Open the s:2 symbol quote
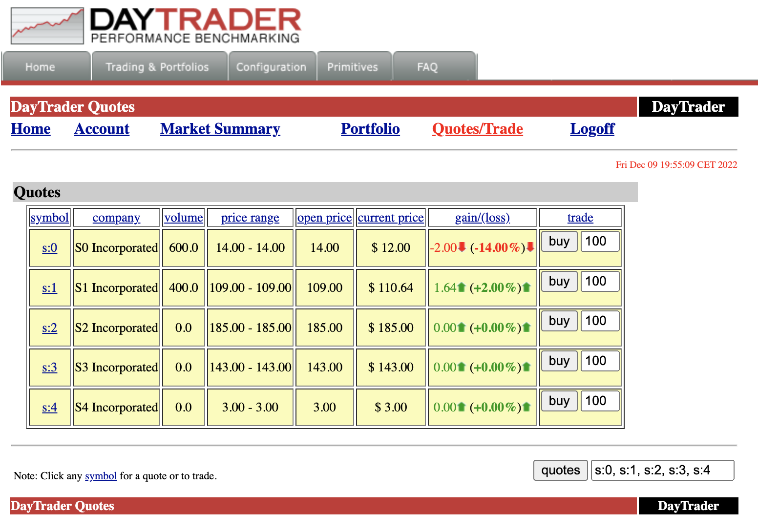758x532 pixels. (x=49, y=327)
